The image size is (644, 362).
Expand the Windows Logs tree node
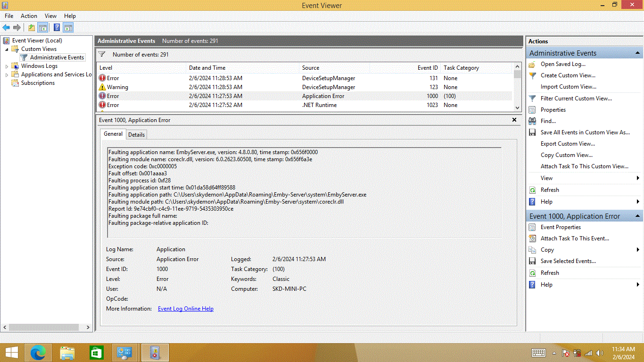(x=7, y=66)
